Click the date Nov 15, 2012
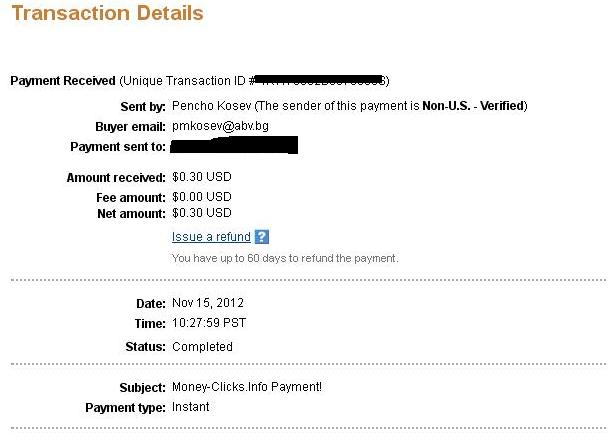608x433 pixels. 208,302
